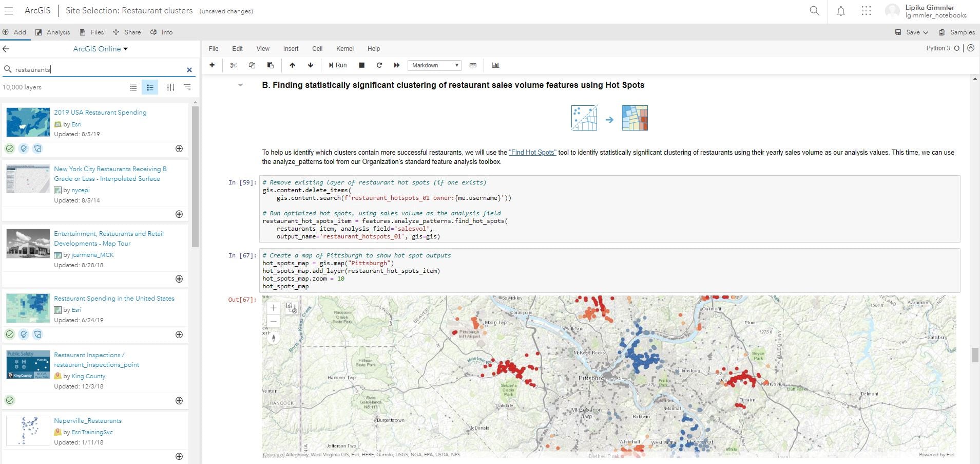980x464 pixels.
Task: Open the ArcGIS hamburger menu
Action: [x=8, y=11]
